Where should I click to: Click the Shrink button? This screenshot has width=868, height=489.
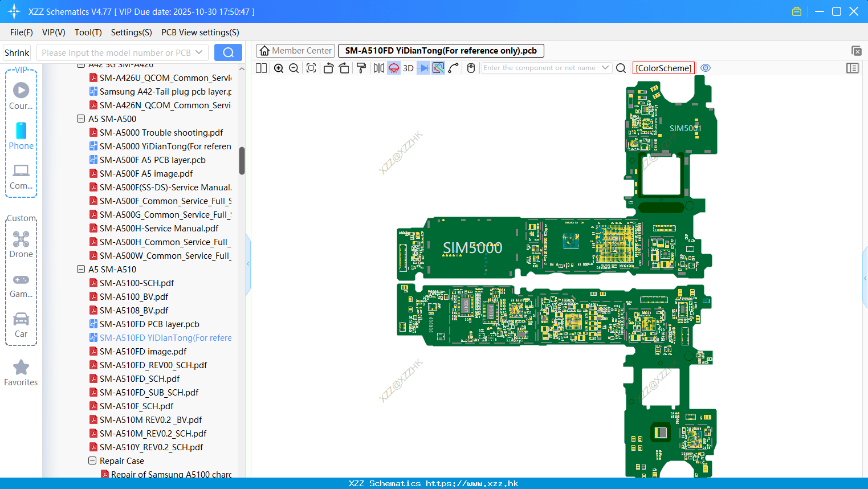click(x=17, y=52)
